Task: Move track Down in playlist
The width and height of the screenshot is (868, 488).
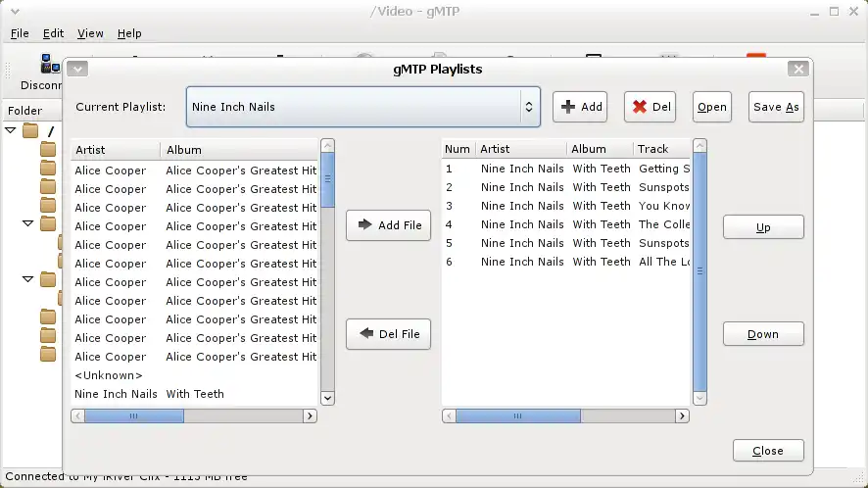Action: coord(763,334)
